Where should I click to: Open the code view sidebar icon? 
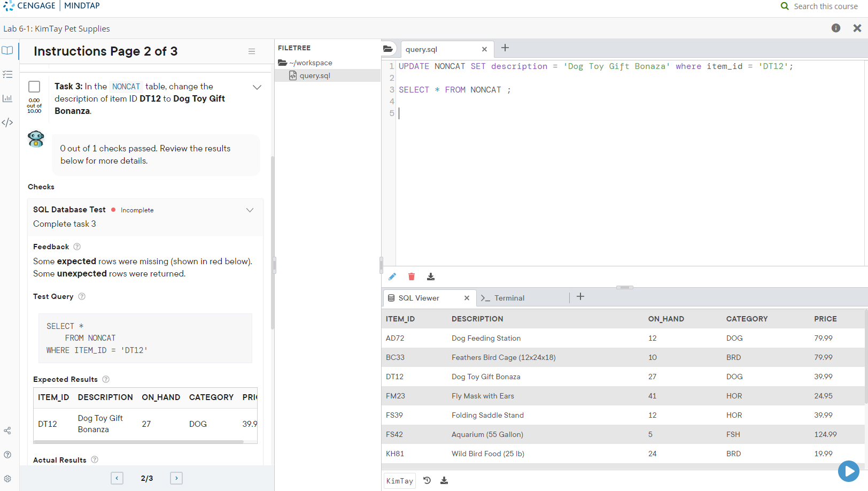click(7, 122)
